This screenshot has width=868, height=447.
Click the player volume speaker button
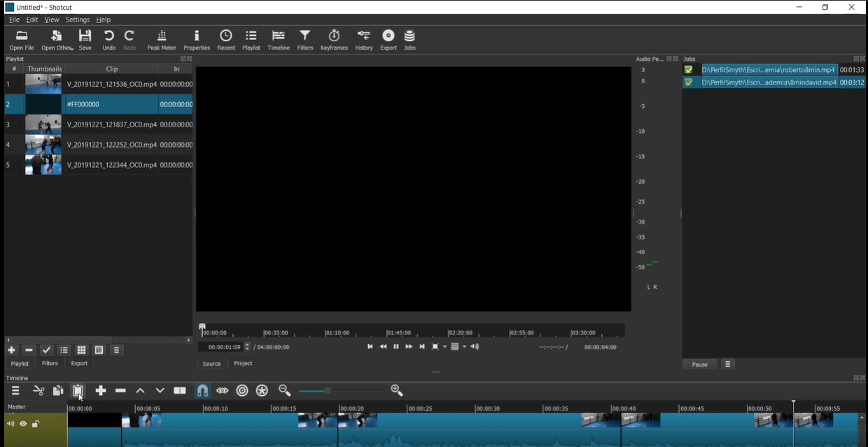coord(475,347)
